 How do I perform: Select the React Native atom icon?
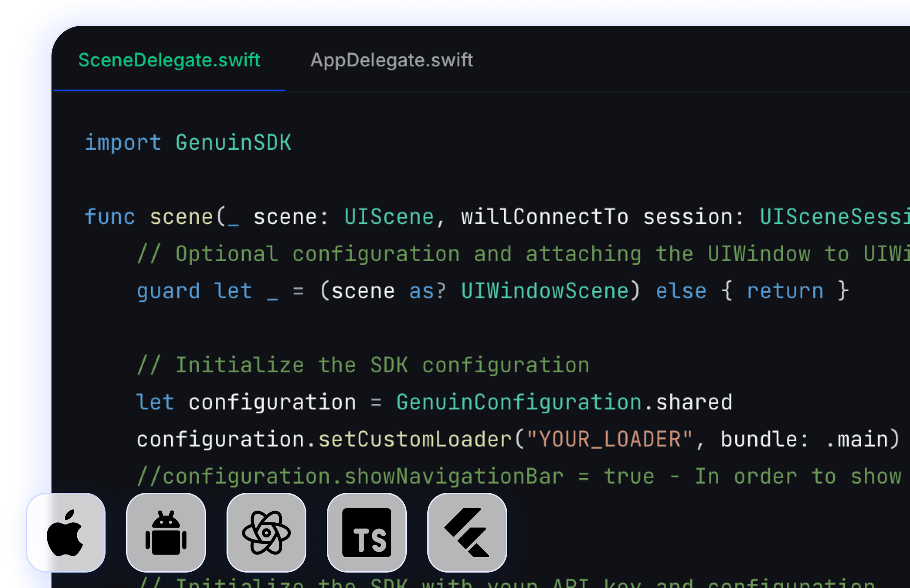click(266, 532)
